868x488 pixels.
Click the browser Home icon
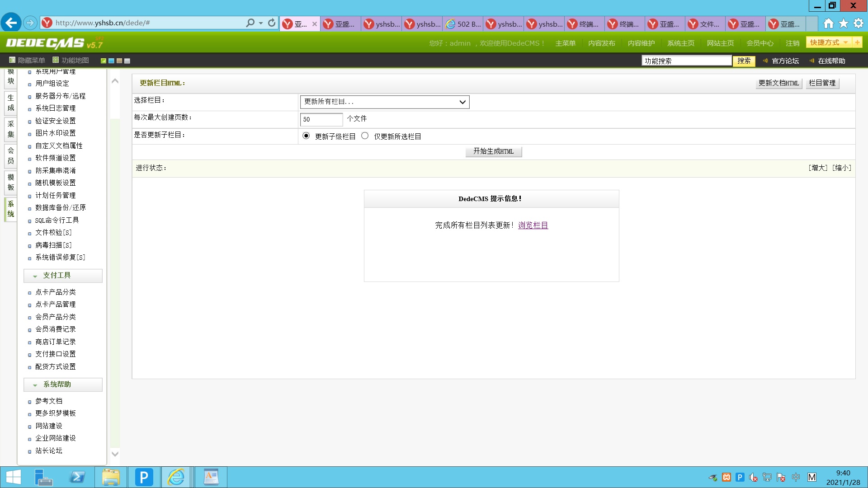828,23
